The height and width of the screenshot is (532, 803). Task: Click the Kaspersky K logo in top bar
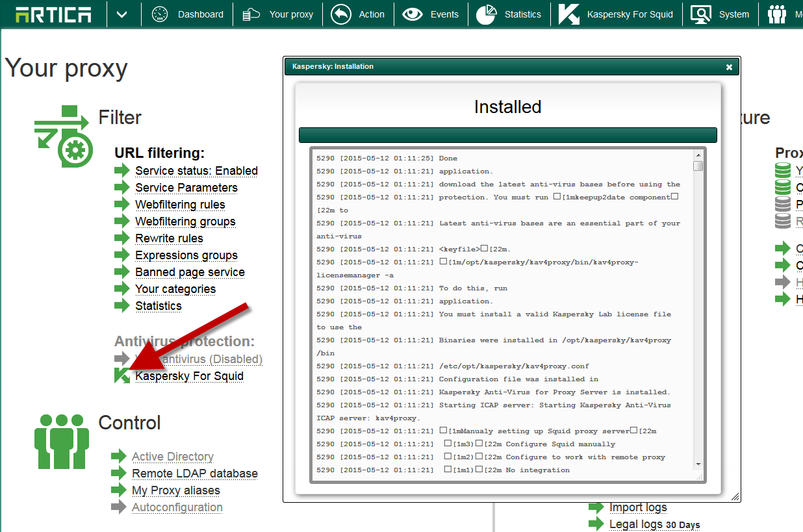(x=569, y=14)
